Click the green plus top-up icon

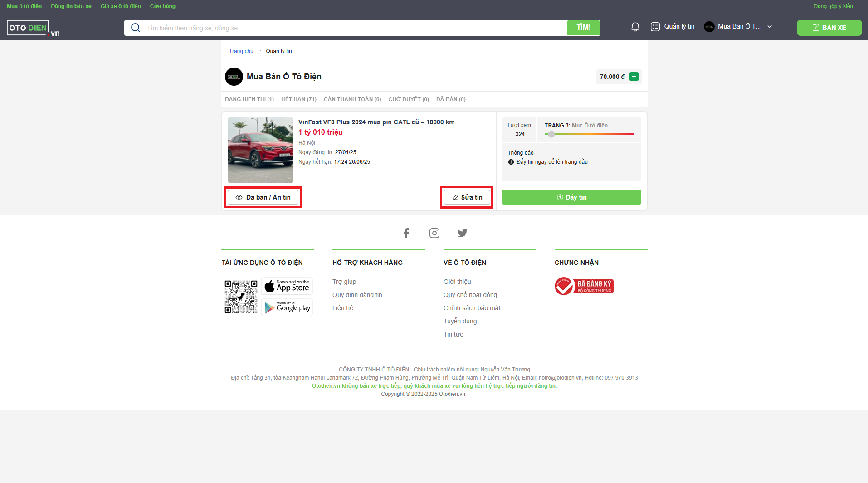(634, 77)
